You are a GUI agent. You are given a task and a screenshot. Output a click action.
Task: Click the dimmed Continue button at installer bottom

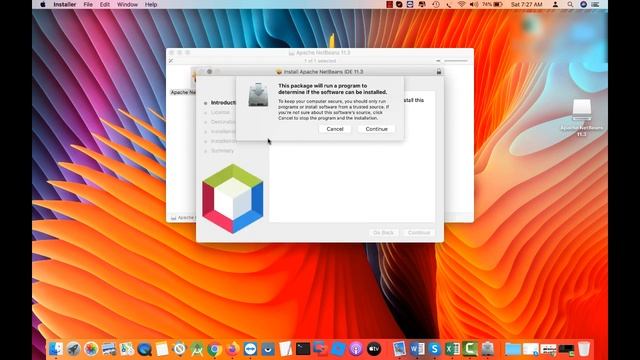click(419, 233)
